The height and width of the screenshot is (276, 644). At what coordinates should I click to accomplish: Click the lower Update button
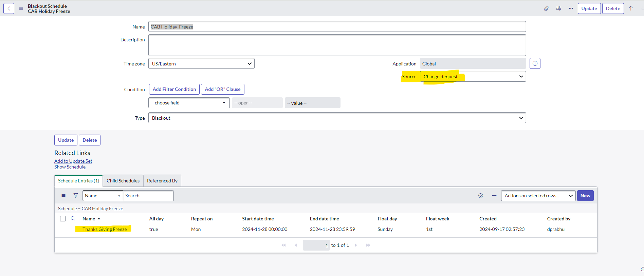pyautogui.click(x=66, y=140)
